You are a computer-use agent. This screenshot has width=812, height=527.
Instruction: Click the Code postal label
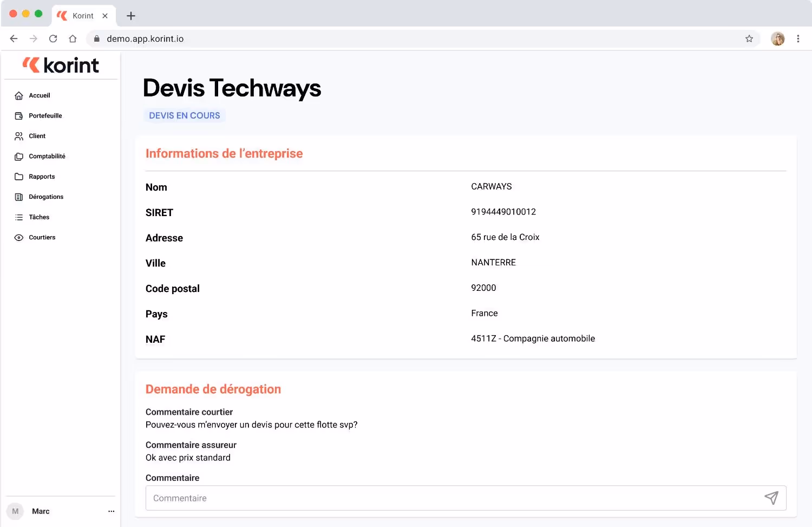[x=173, y=289]
